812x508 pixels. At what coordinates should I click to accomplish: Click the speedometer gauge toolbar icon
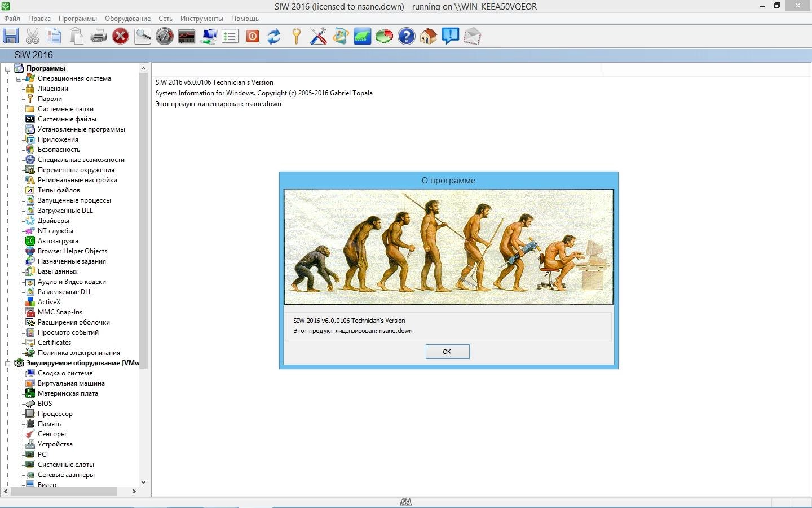(165, 37)
